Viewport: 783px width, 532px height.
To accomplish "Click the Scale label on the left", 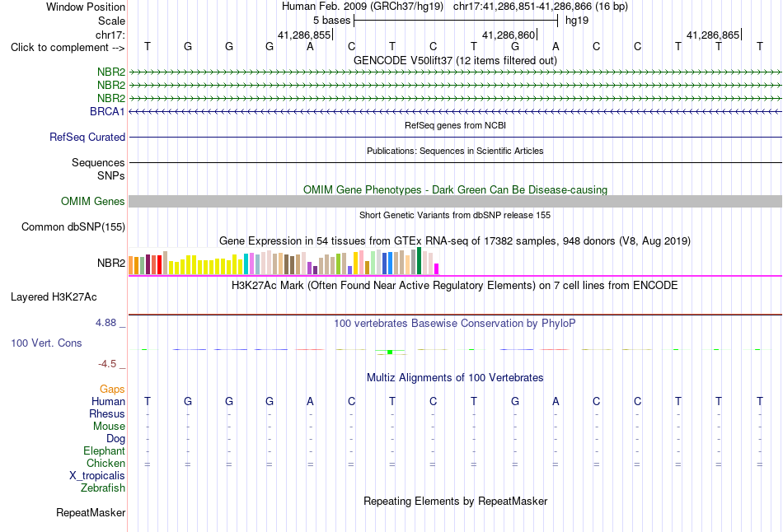I will (112, 21).
